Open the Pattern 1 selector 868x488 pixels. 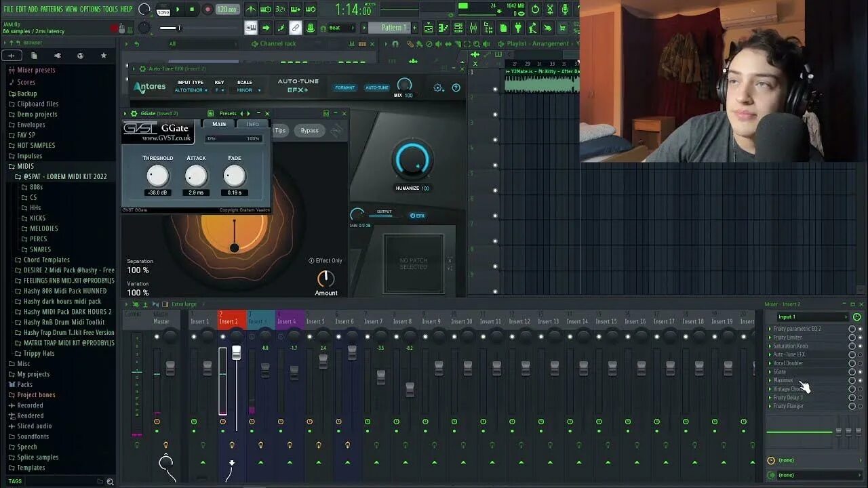pos(391,28)
